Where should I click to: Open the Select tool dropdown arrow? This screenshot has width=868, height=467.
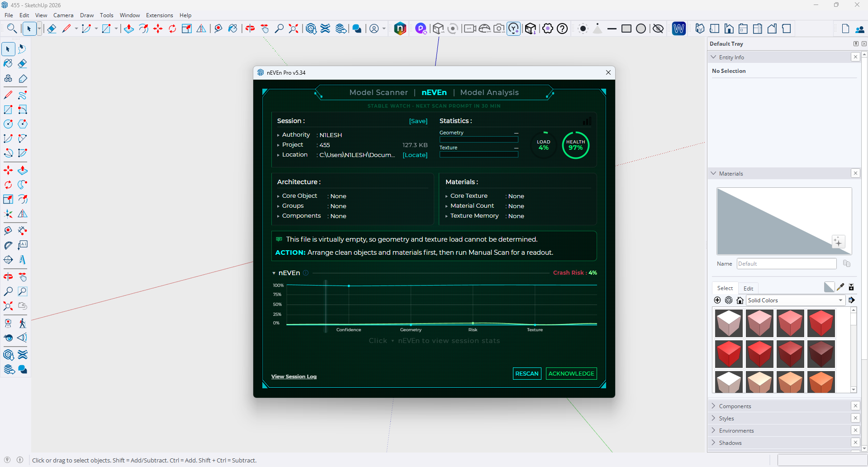click(39, 29)
